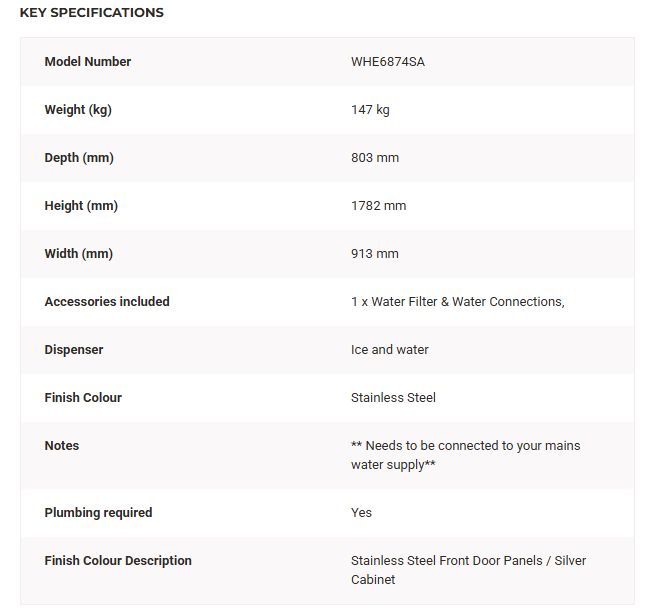Click the Yes plumbing value
The image size is (652, 616).
(x=361, y=512)
